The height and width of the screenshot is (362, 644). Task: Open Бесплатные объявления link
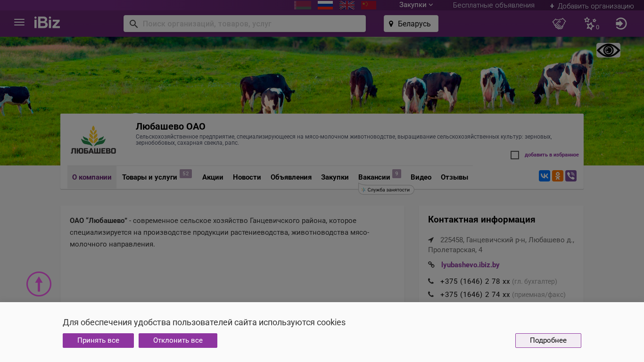coord(494,5)
